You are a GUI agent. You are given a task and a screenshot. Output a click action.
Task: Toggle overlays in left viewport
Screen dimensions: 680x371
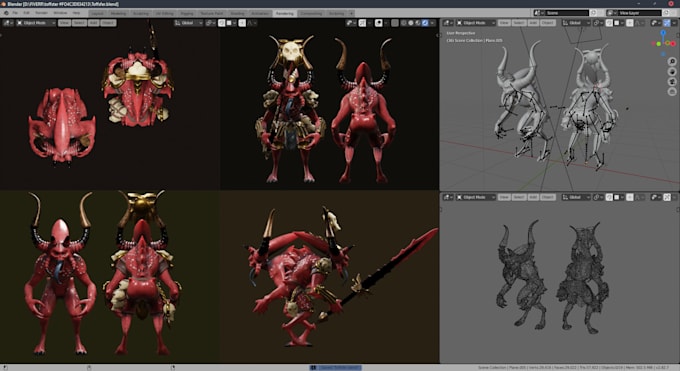pos(379,23)
